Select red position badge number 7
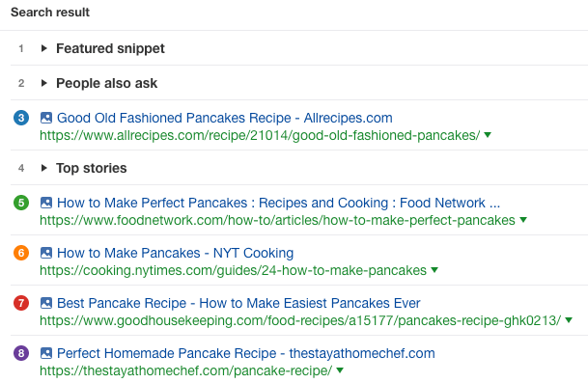This screenshot has height=383, width=588. (x=21, y=303)
